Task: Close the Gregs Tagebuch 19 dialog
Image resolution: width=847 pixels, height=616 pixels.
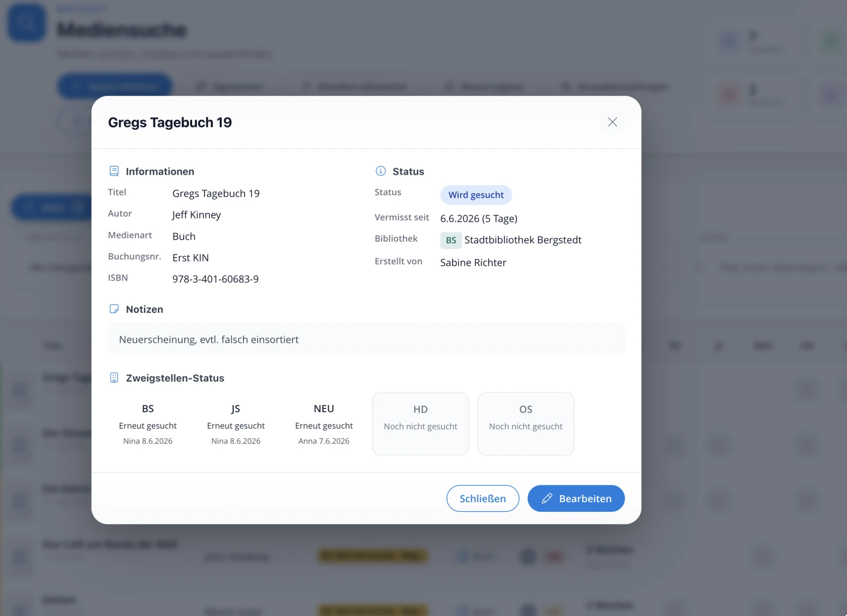Action: pyautogui.click(x=612, y=122)
